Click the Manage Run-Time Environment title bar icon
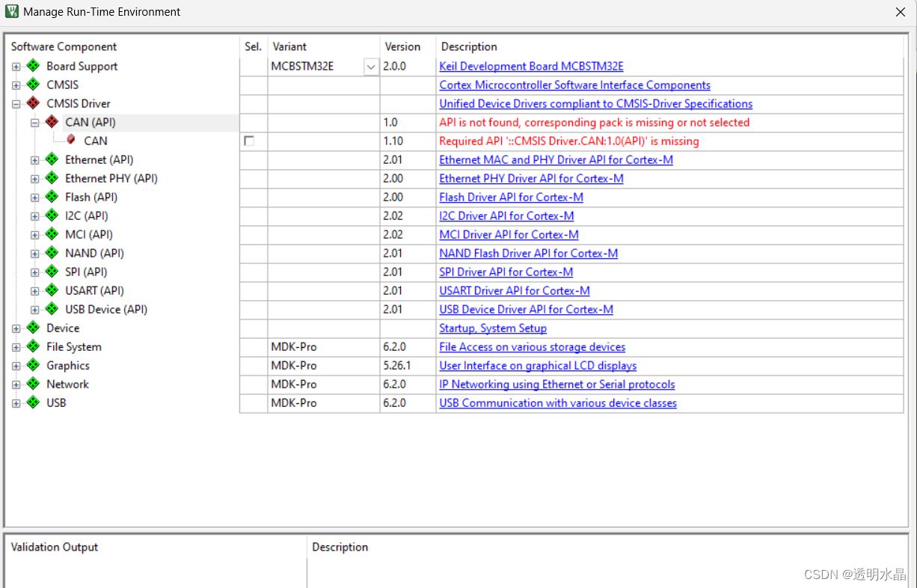 (x=10, y=12)
